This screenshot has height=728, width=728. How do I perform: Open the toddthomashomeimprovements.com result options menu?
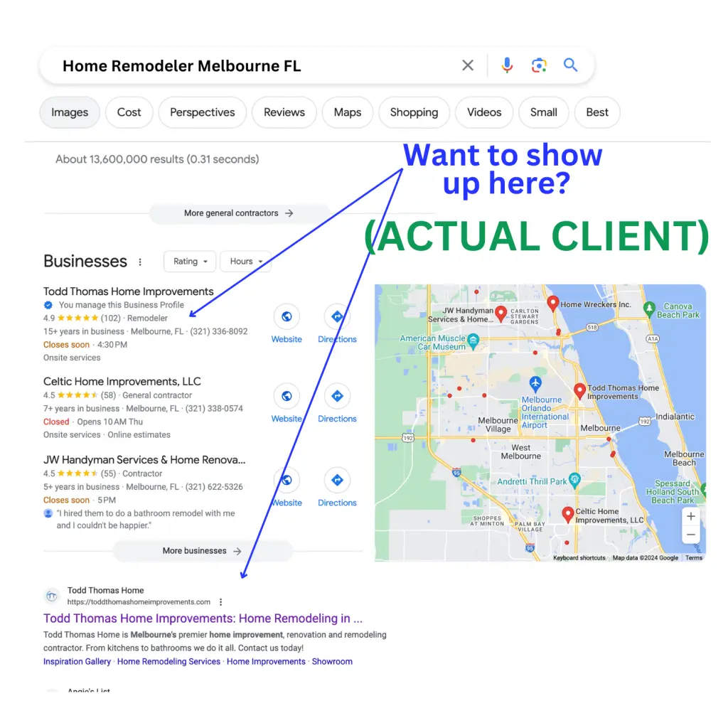tap(220, 602)
